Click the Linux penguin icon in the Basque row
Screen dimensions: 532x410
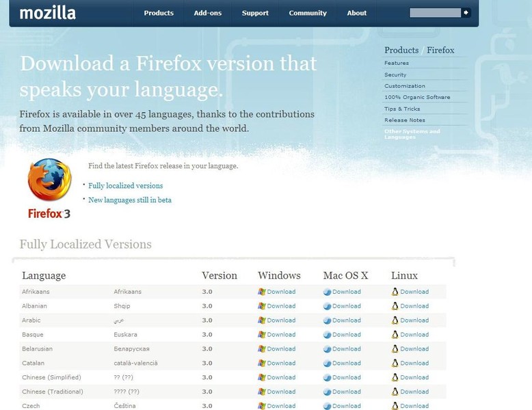395,334
